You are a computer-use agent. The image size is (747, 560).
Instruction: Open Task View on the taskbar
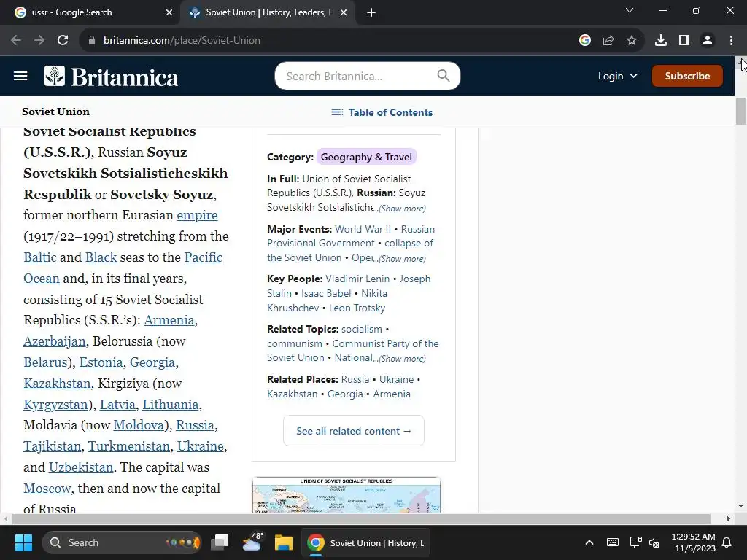click(x=220, y=542)
